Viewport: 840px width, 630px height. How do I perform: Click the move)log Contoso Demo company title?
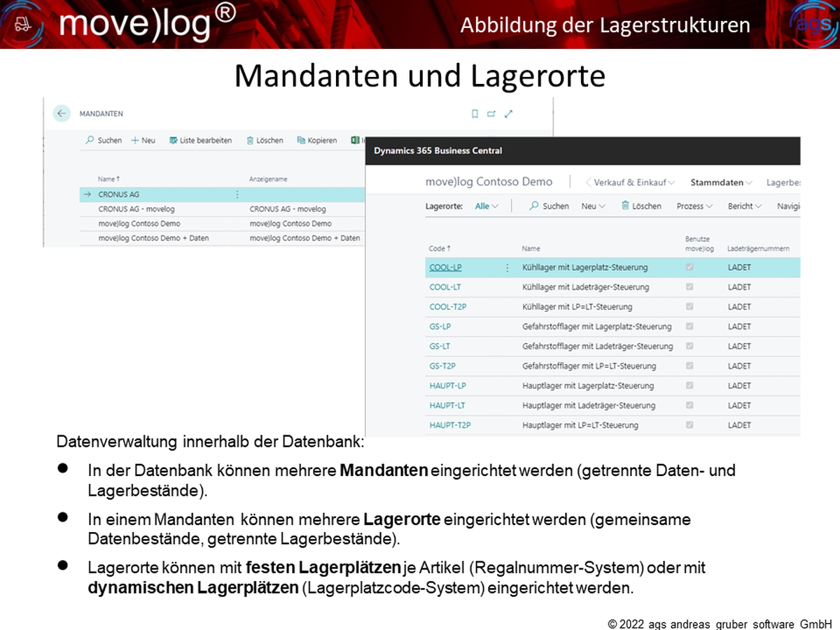click(489, 182)
